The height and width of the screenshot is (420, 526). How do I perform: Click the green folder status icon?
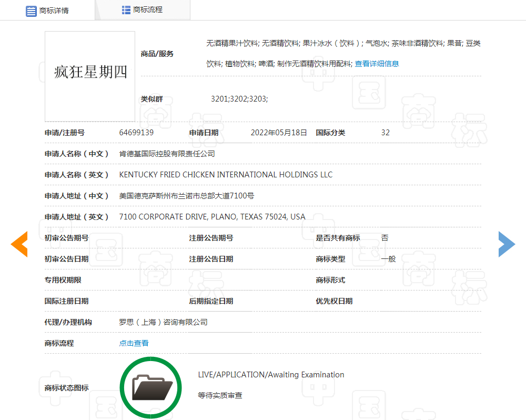coord(150,387)
